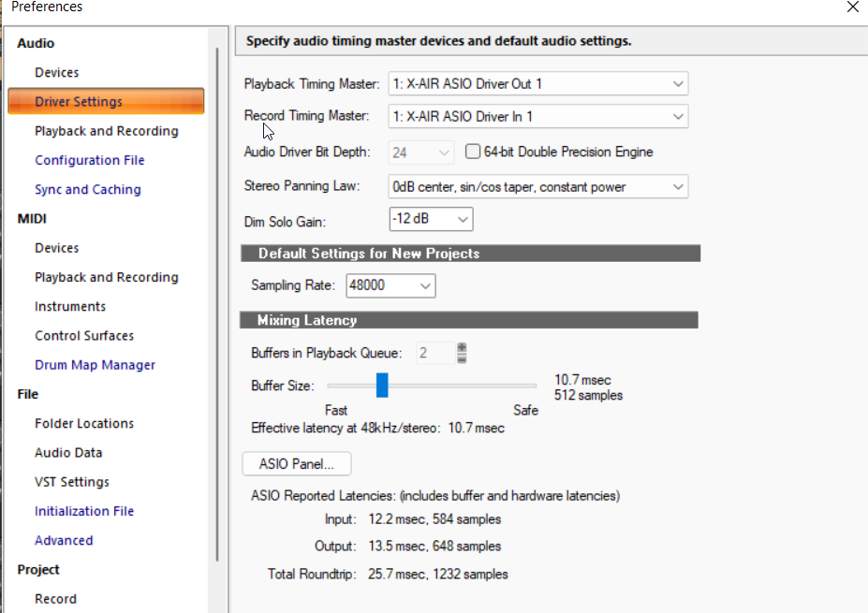This screenshot has height=613, width=868.
Task: Click the MIDI category heading
Action: pos(32,219)
